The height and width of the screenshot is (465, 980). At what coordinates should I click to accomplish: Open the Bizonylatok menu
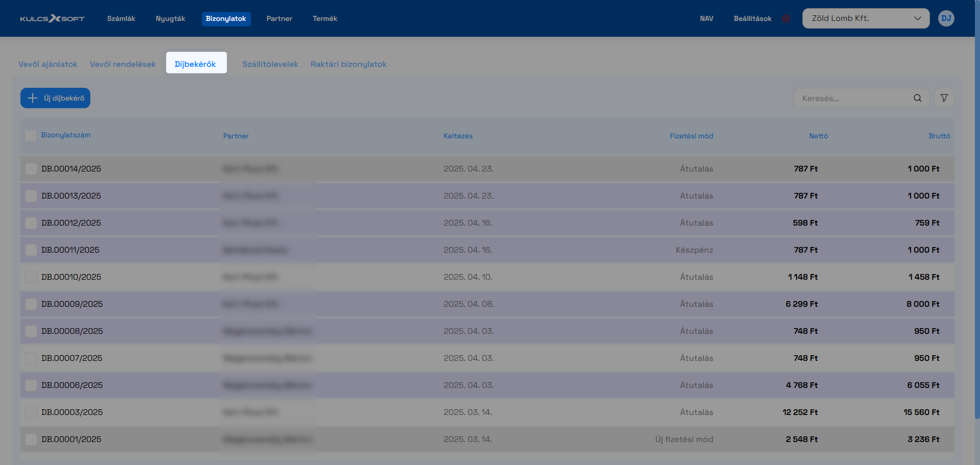tap(226, 19)
